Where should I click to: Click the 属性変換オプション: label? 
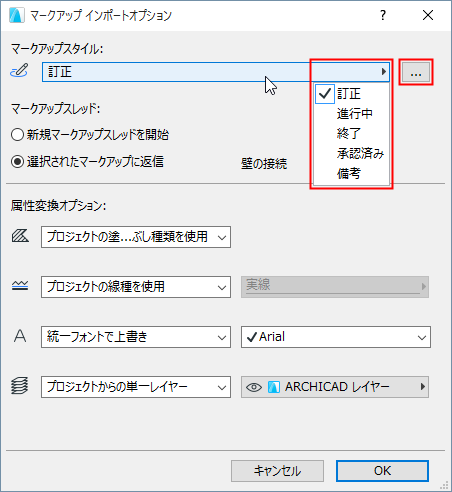click(58, 206)
